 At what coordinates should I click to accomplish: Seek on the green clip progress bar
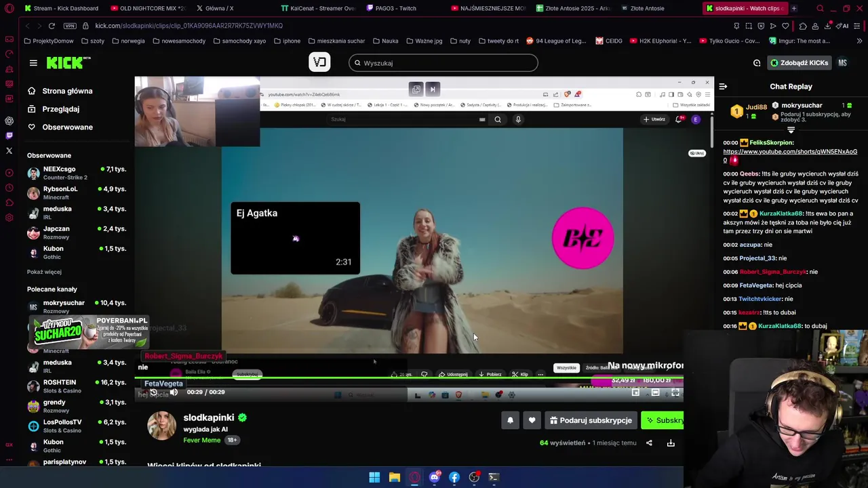point(409,378)
